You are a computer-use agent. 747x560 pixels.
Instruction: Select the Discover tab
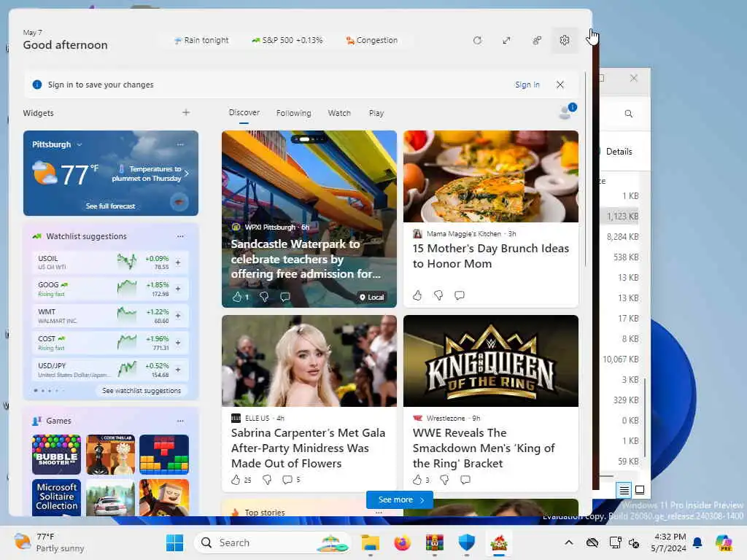pos(244,112)
